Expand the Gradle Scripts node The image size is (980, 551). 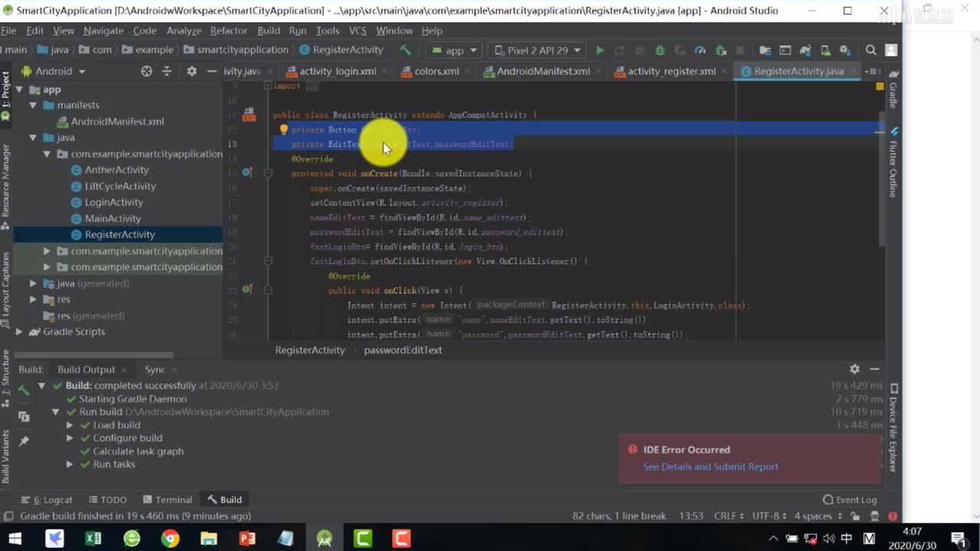pos(20,332)
